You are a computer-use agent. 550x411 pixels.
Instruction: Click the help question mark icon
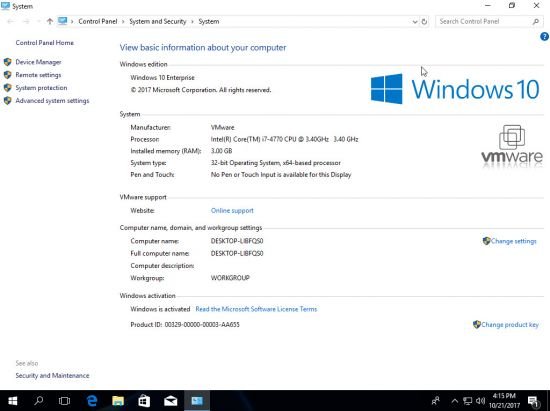click(x=544, y=36)
